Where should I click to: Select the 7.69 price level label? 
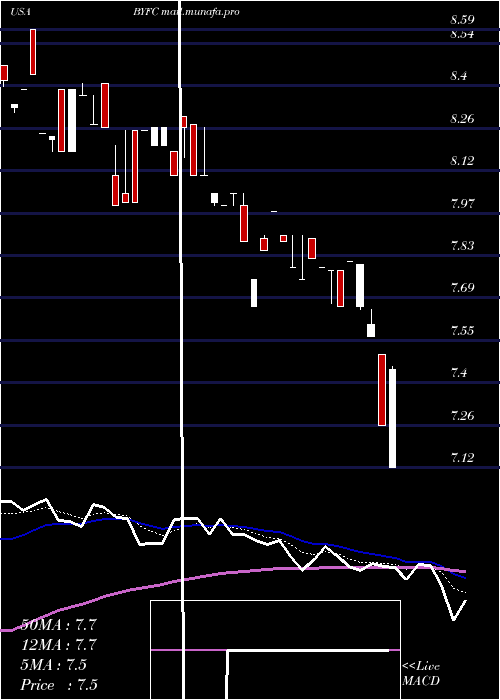462,288
